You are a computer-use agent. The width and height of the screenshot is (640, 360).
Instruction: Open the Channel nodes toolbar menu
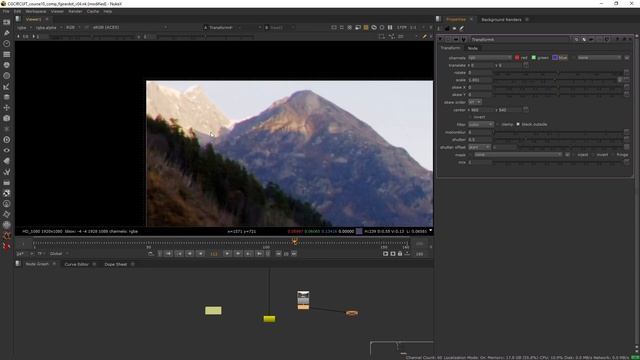tap(7, 54)
